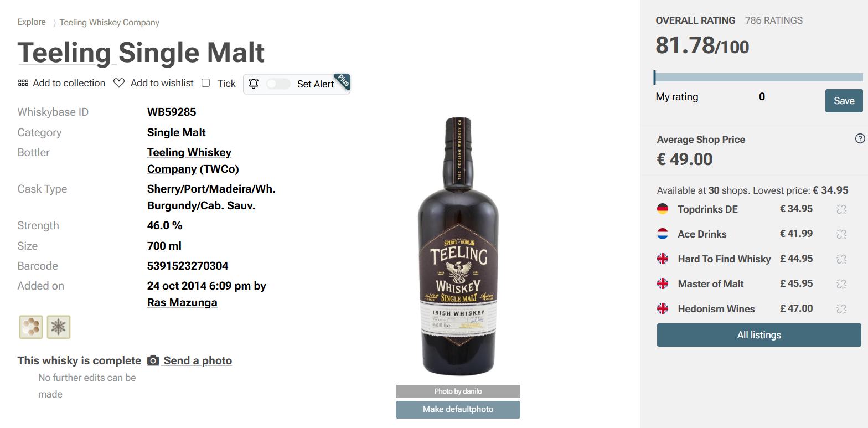This screenshot has width=868, height=428.
Task: Click Make defaultphoto button
Action: (458, 410)
